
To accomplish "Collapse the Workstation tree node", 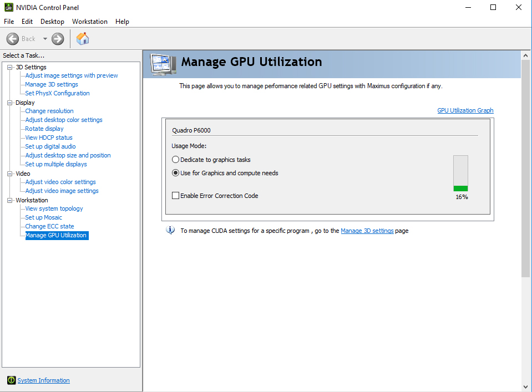I will 9,200.
